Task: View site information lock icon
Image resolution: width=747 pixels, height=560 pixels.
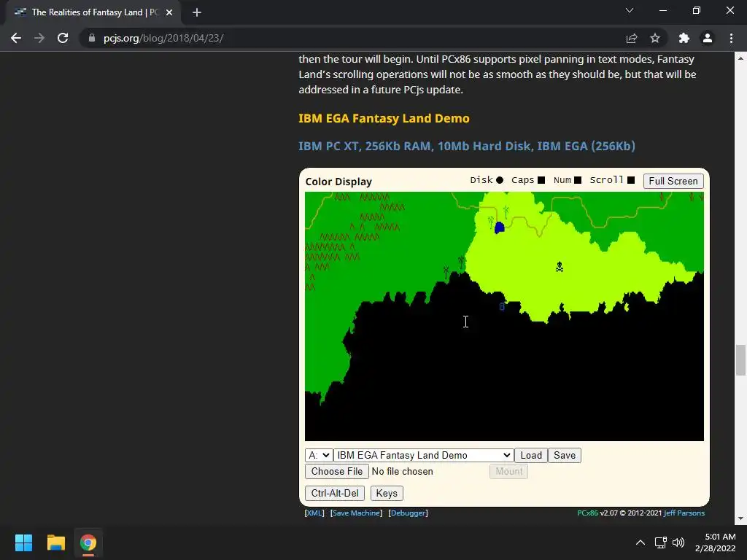Action: click(x=92, y=38)
